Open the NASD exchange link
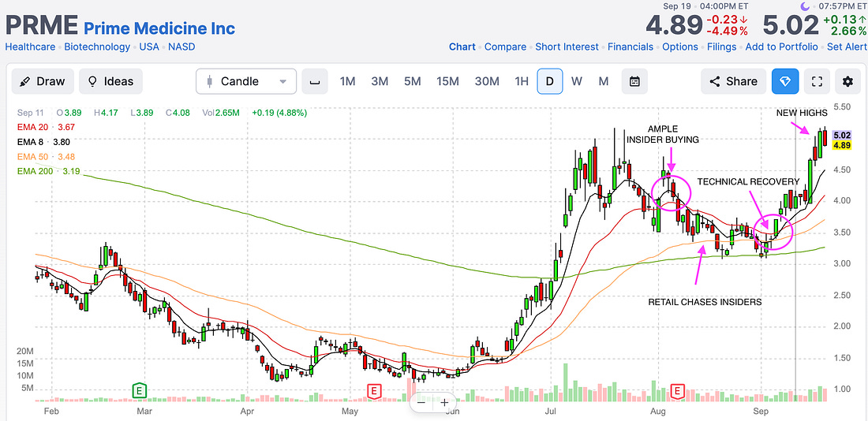868x421 pixels. tap(181, 47)
